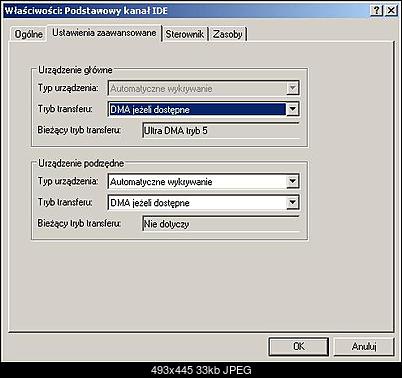Switch to the Ogólne tab
The width and height of the screenshot is (402, 378).
pyautogui.click(x=28, y=34)
